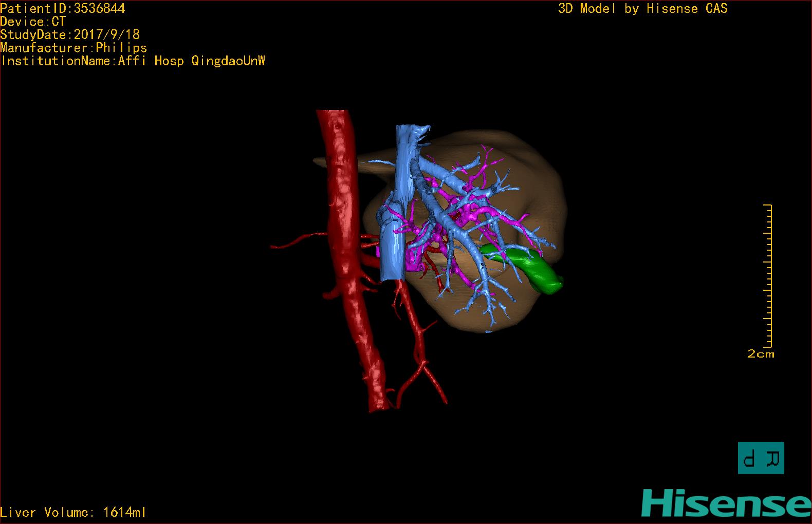Select the PatientID:3536844 overlay text
Viewport: 812px width, 524px height.
click(63, 8)
